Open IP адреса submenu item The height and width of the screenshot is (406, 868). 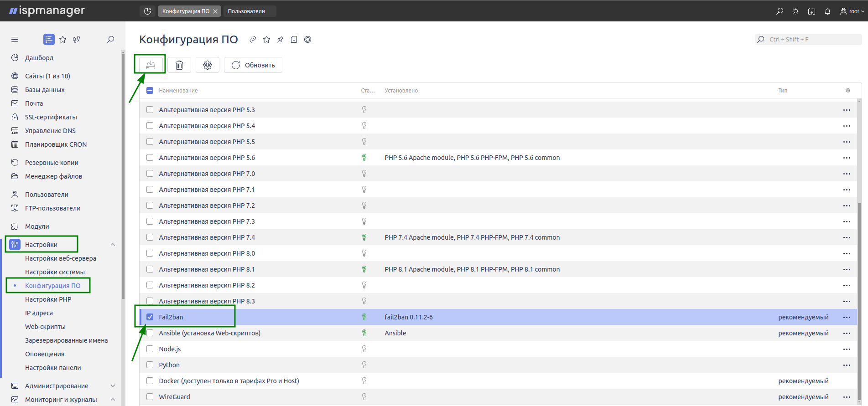point(39,313)
